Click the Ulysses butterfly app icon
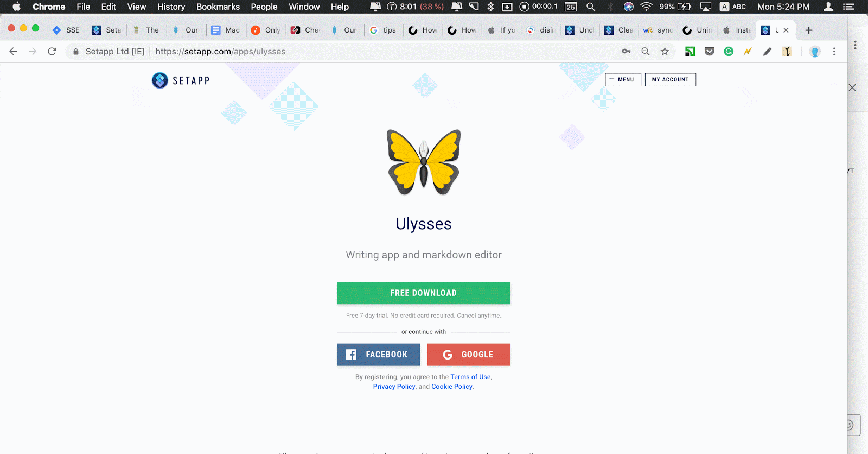This screenshot has height=454, width=868. pyautogui.click(x=424, y=162)
